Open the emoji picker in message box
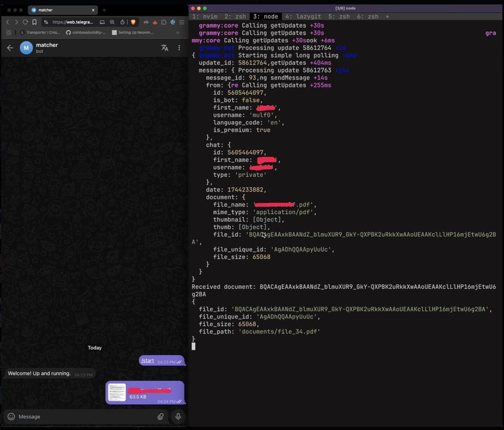Screen dimensions: 504x430 click(x=11, y=417)
